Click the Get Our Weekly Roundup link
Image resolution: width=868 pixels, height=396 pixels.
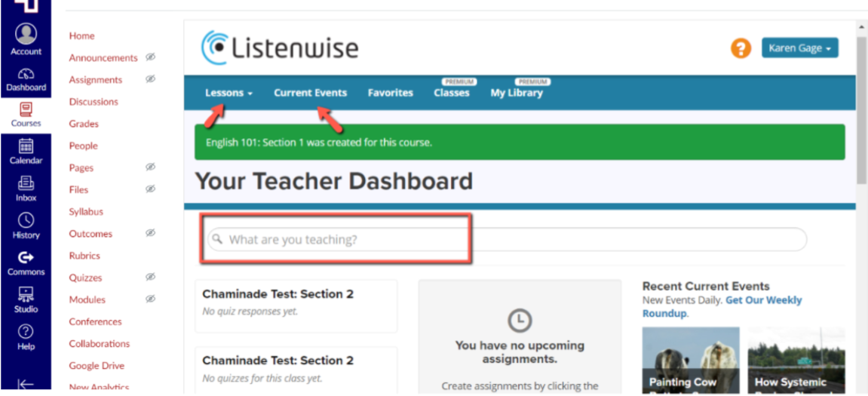[x=722, y=306]
